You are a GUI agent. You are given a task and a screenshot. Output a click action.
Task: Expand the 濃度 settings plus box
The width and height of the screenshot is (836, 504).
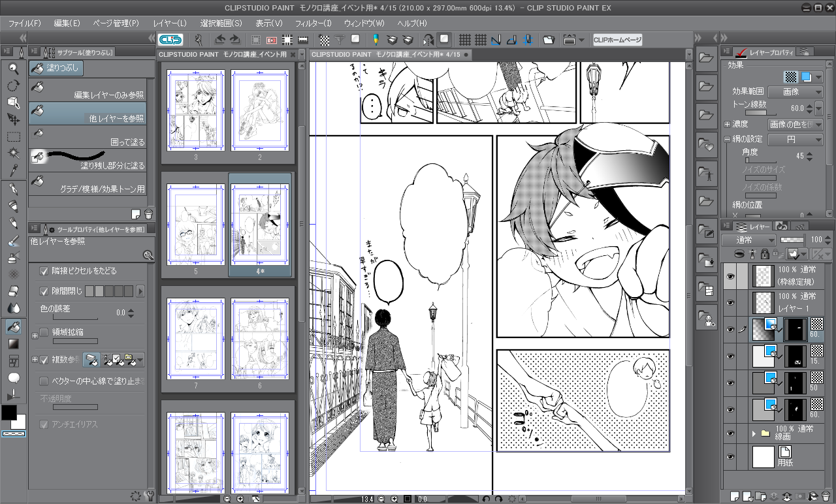tap(727, 124)
